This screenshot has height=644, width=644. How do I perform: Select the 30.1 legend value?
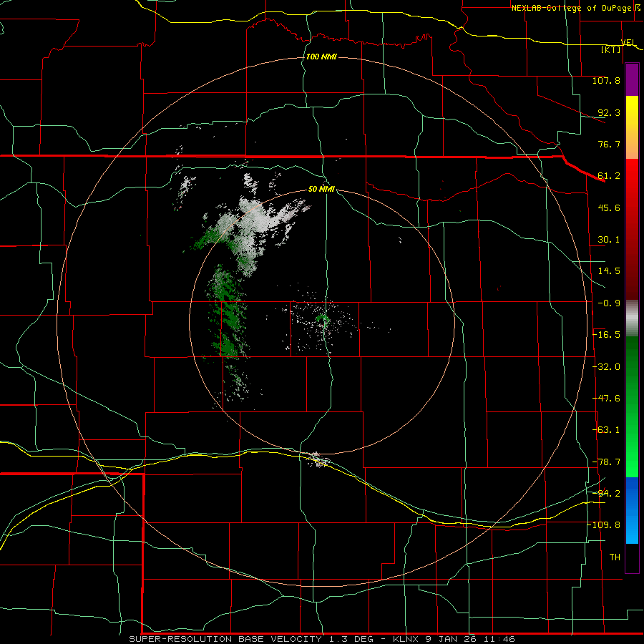coord(609,240)
